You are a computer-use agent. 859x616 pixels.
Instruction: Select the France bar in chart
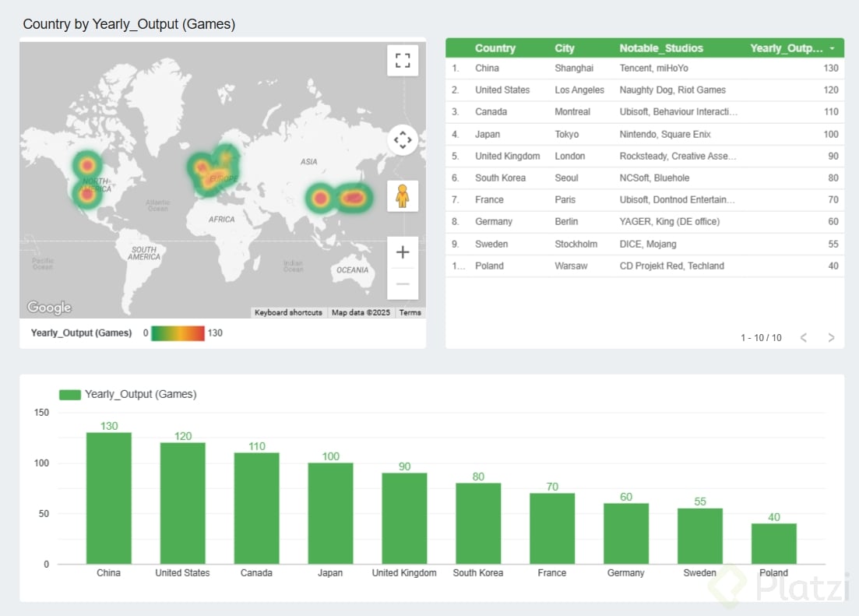coord(552,528)
